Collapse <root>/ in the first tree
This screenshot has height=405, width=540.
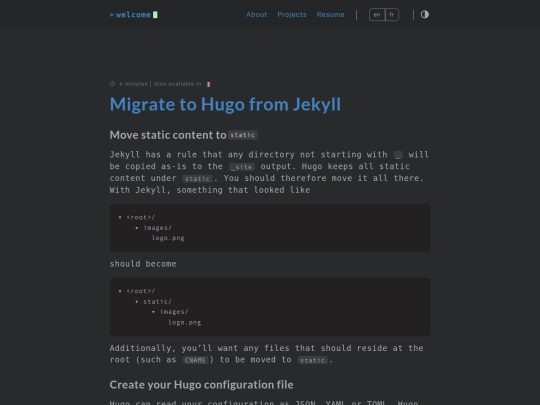pos(120,217)
